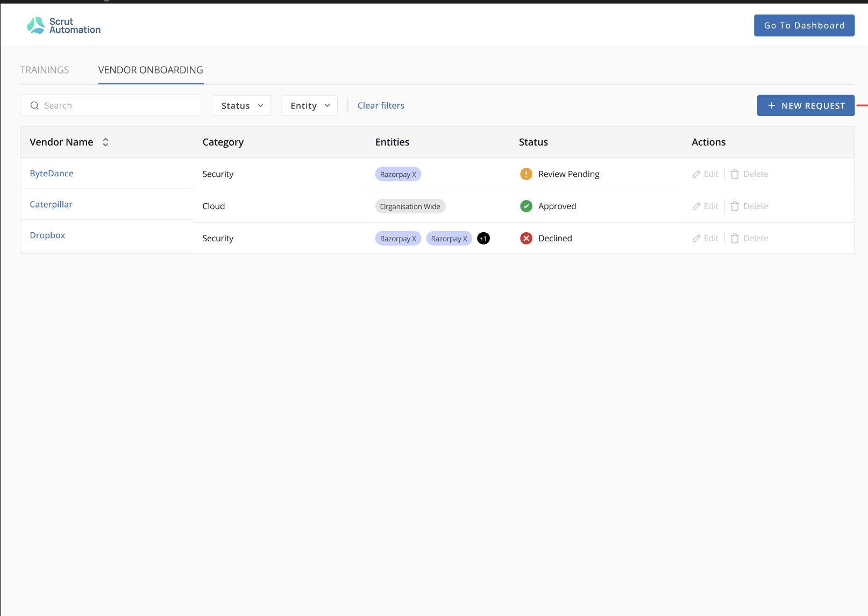Click the Organisation Wide entity tag
868x616 pixels.
click(x=410, y=206)
